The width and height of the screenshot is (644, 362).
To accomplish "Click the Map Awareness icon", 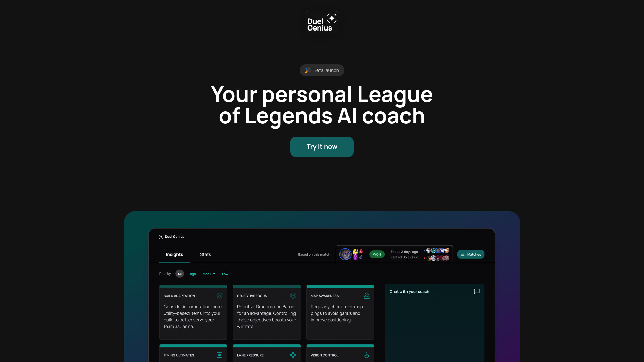I will [x=366, y=295].
